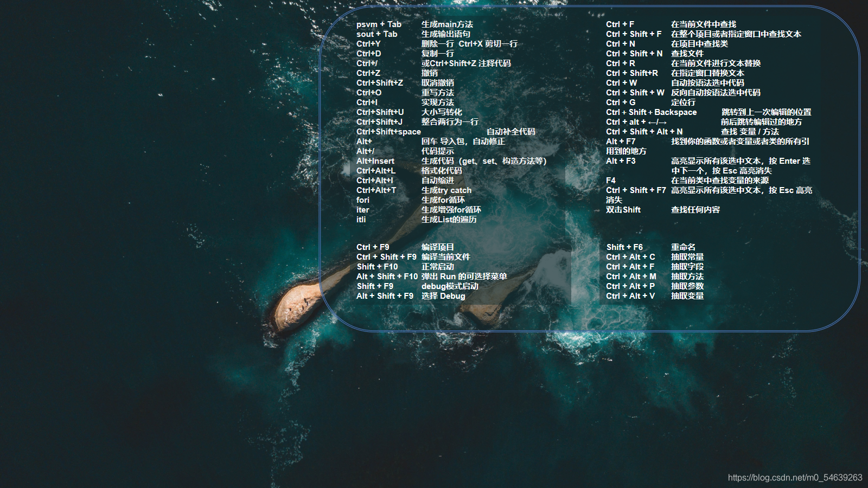Select the "重命名" description text

[683, 247]
